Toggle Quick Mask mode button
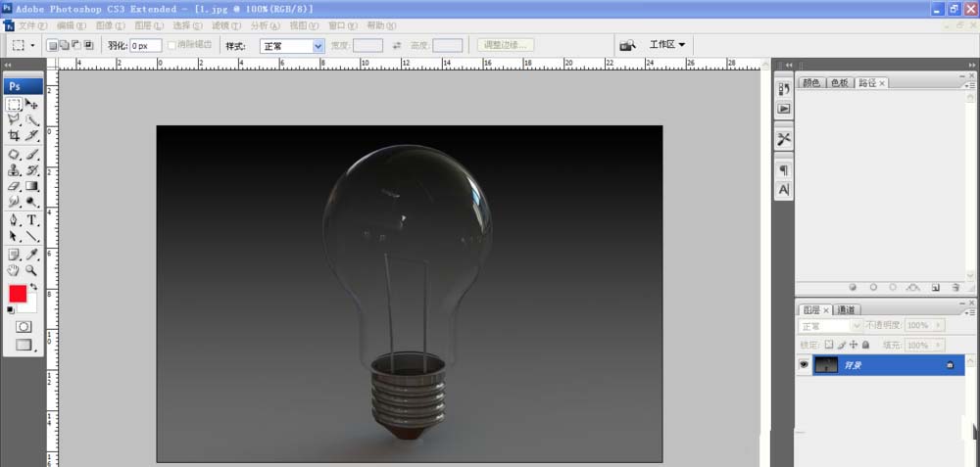 [x=24, y=326]
